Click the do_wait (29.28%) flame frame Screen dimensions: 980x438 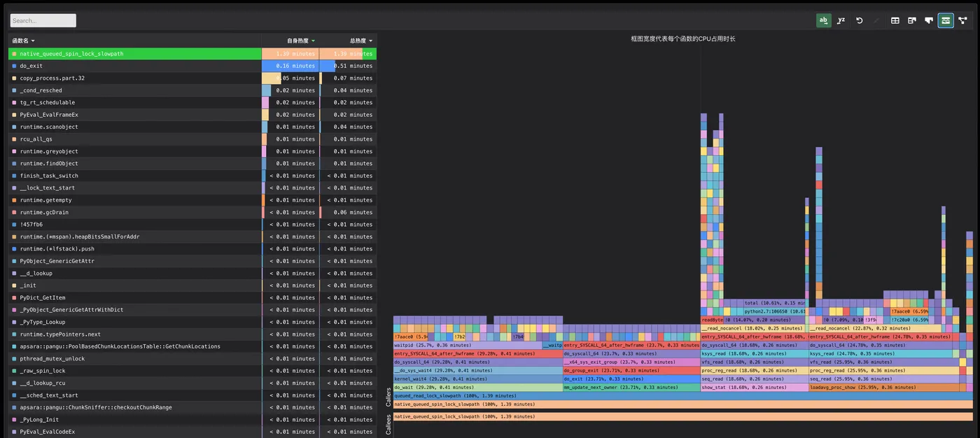[477, 387]
